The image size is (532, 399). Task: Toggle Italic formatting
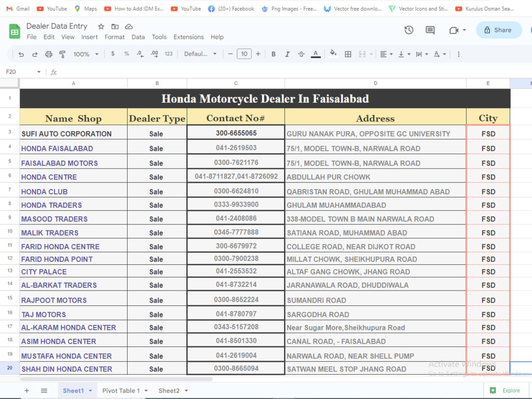[287, 54]
